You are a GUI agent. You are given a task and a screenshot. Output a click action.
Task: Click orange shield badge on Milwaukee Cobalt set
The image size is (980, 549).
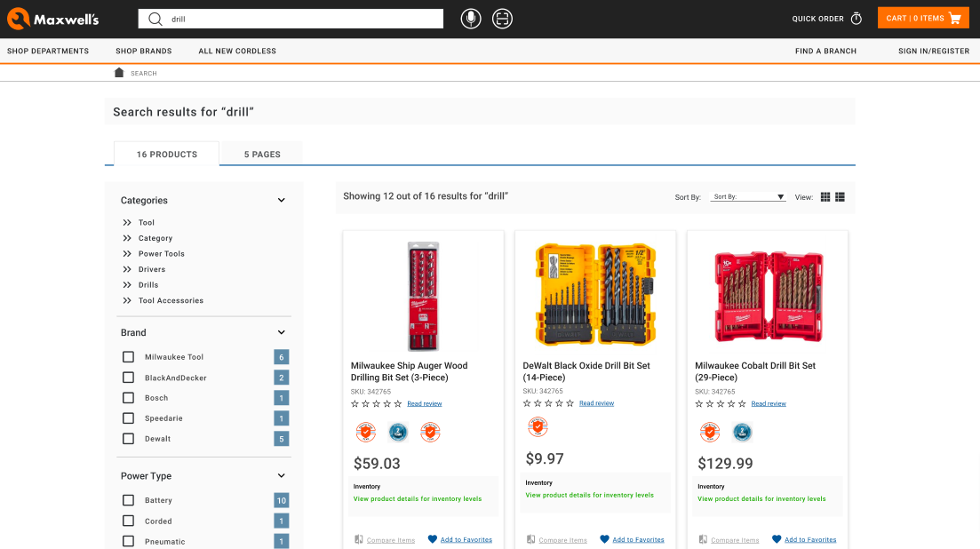[710, 432]
